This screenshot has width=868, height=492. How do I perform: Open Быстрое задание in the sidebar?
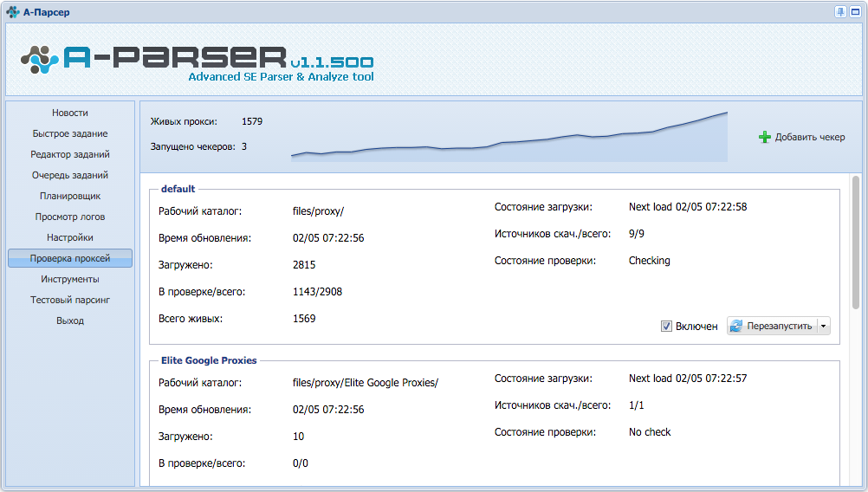tap(70, 133)
